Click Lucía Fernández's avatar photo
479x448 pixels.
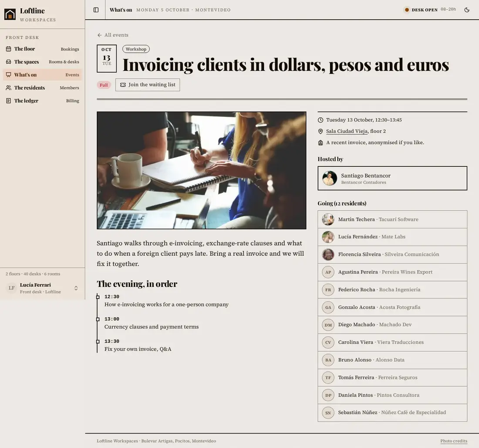pos(328,237)
